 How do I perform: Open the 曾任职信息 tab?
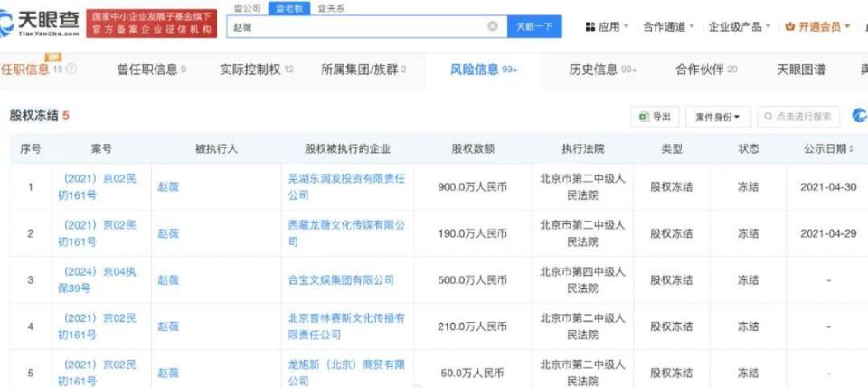152,70
